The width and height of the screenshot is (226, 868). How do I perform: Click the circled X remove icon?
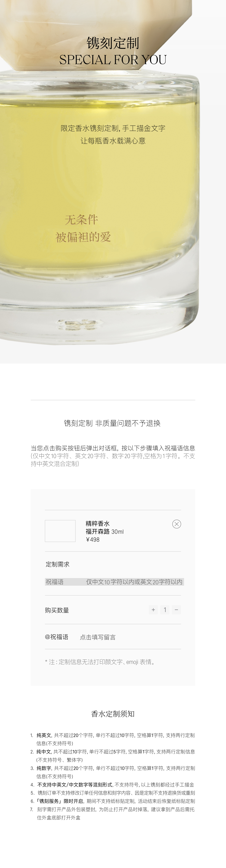(177, 524)
